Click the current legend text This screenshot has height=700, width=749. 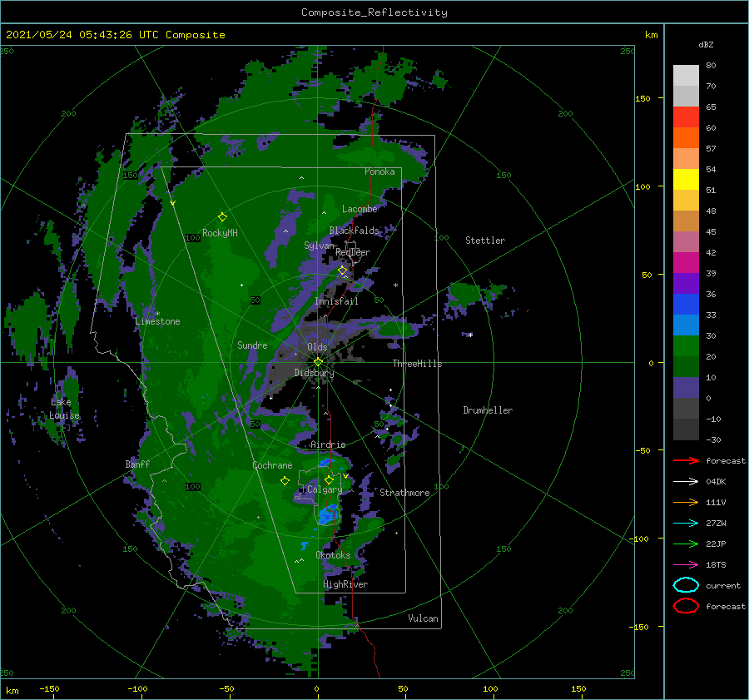[x=723, y=585]
